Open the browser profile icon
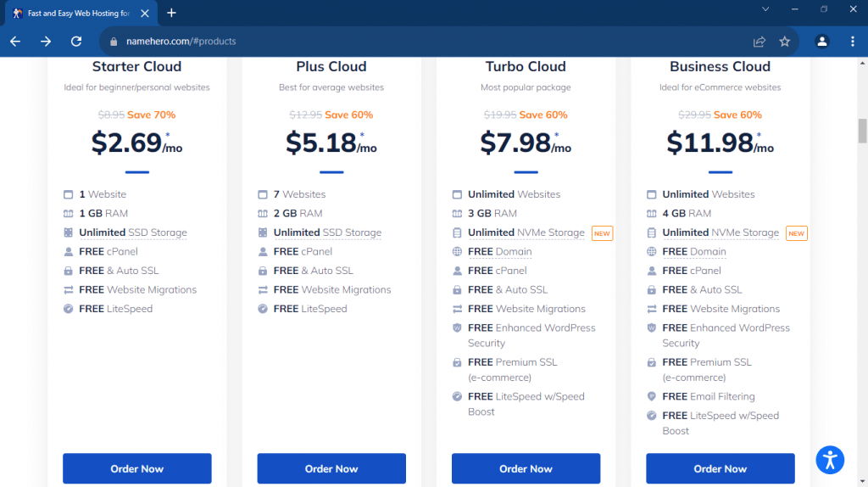 click(x=822, y=42)
